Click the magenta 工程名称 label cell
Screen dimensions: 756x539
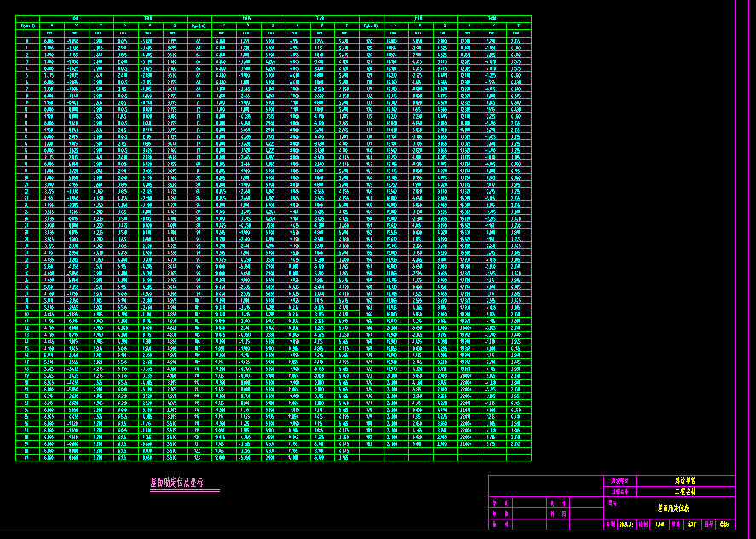point(620,492)
